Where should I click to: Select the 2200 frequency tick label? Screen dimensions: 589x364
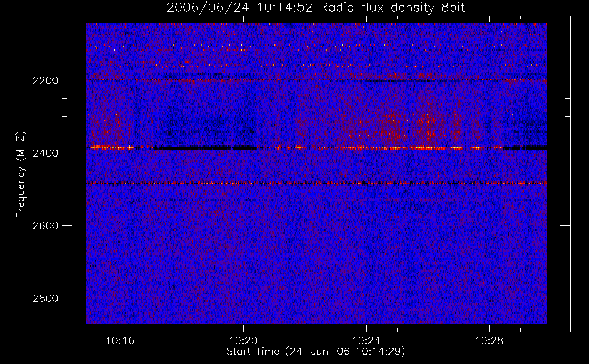46,80
